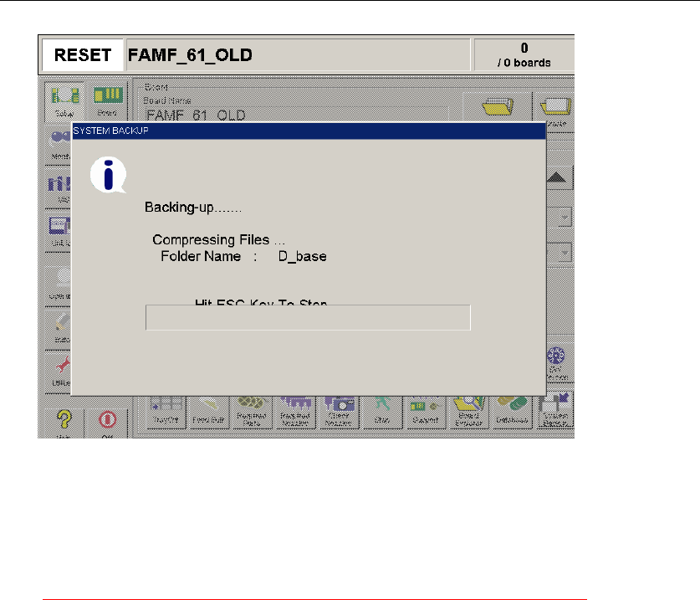The image size is (700, 600).
Task: Click the open yellow folder icon
Action: pos(498,106)
